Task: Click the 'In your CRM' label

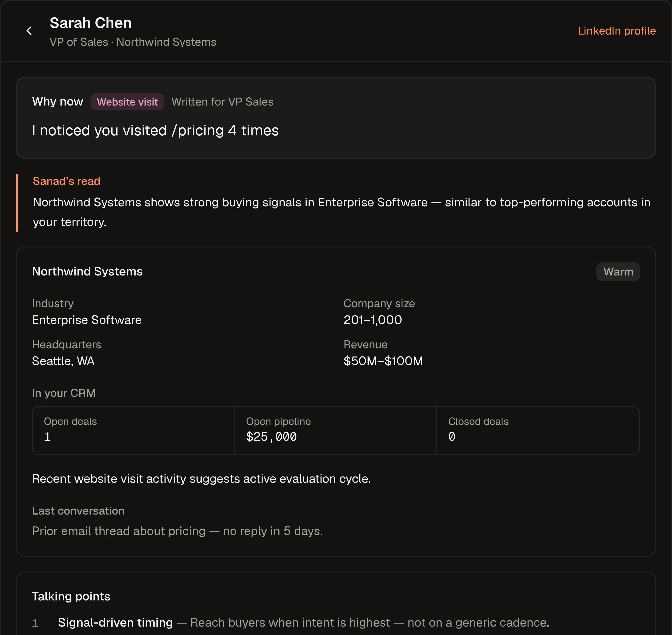Action: (x=64, y=393)
